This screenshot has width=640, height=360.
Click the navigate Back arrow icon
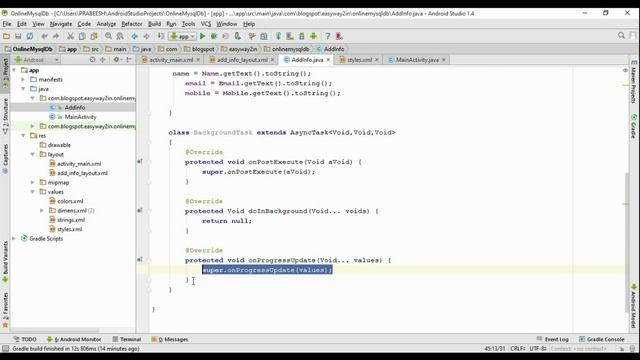(x=134, y=36)
